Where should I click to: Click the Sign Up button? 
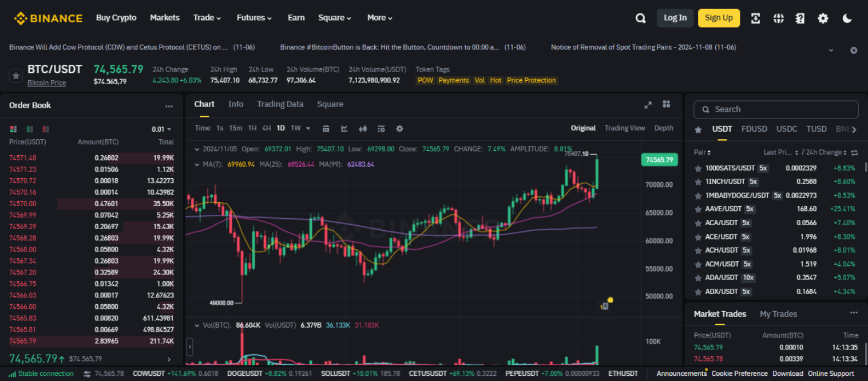719,18
